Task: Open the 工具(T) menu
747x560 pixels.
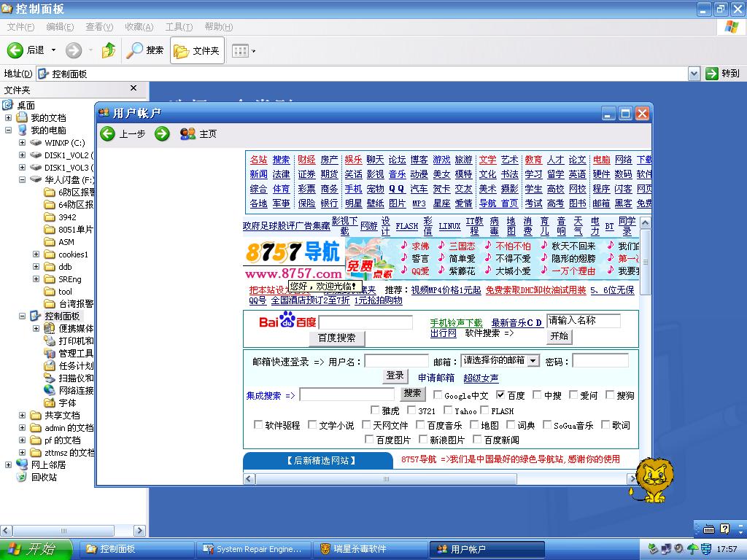Action: click(x=178, y=27)
